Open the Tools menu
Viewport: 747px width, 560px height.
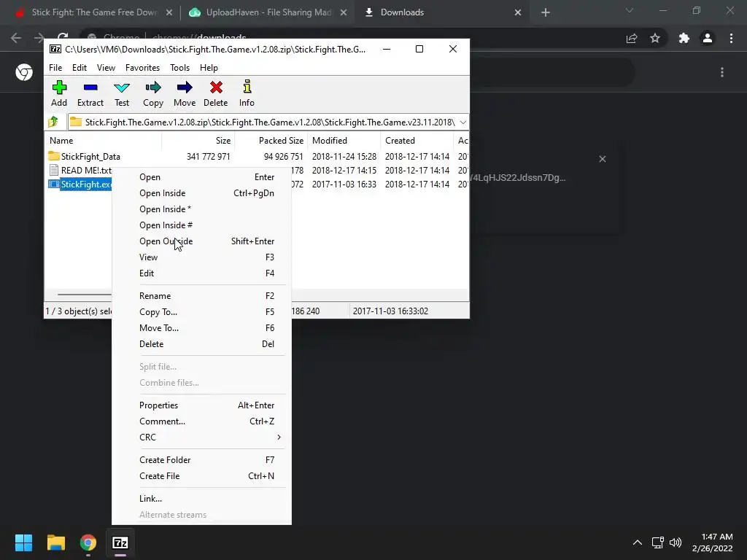(x=179, y=68)
